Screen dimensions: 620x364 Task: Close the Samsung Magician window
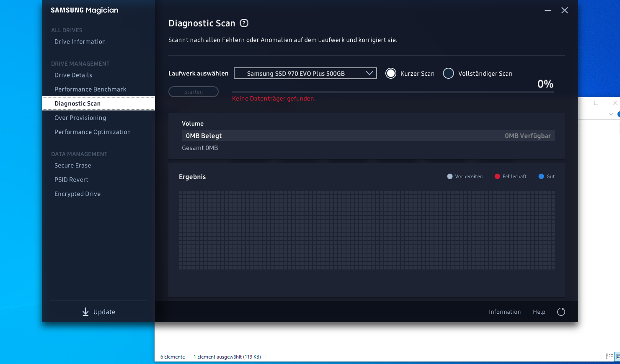(x=565, y=10)
